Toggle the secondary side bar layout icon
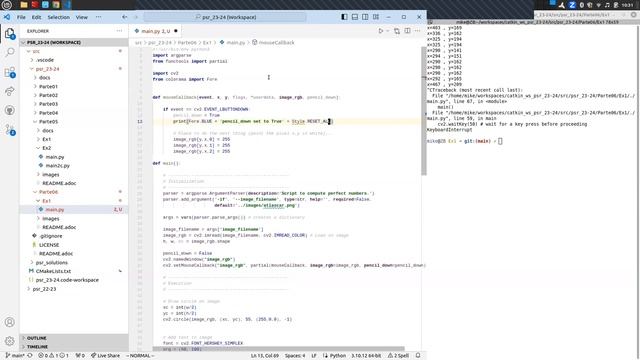640x360 pixels. pos(365,17)
